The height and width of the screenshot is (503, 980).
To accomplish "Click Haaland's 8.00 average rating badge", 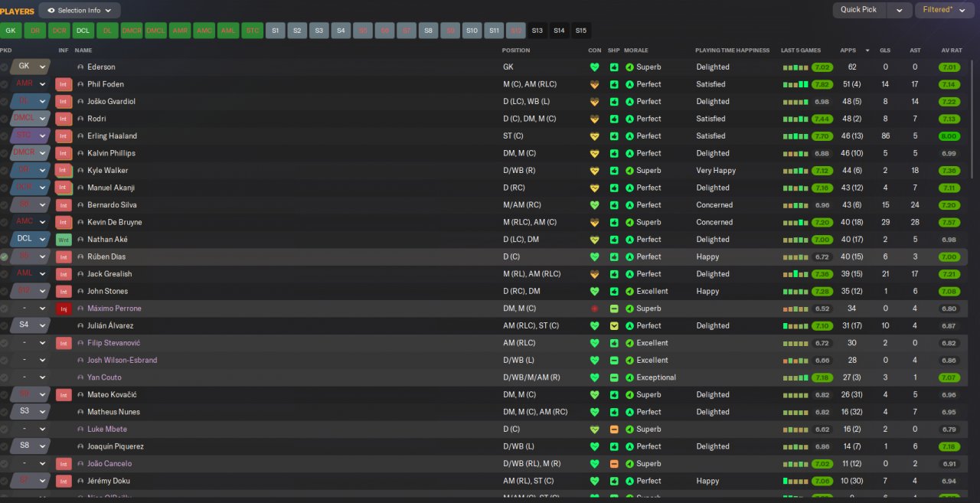I will click(x=949, y=136).
